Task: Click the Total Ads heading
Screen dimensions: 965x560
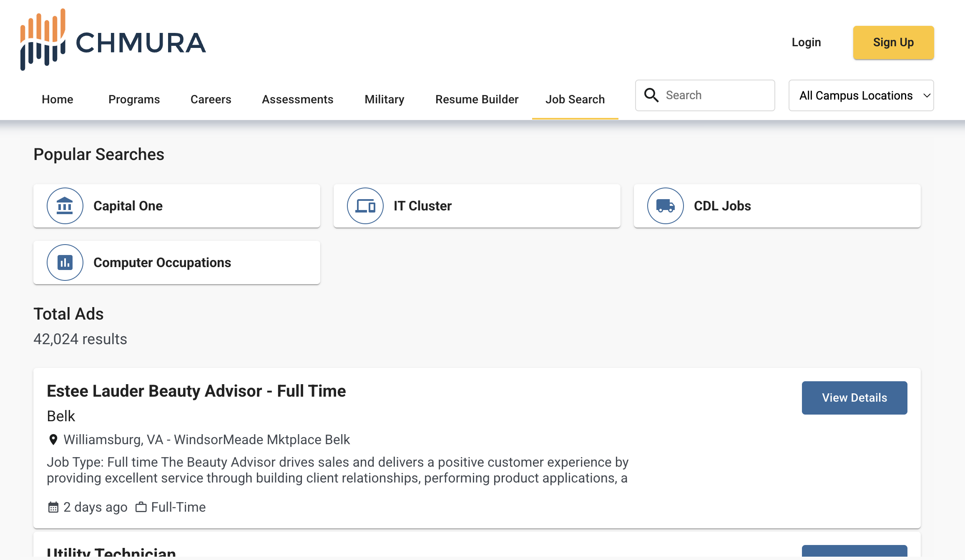Action: pos(68,314)
